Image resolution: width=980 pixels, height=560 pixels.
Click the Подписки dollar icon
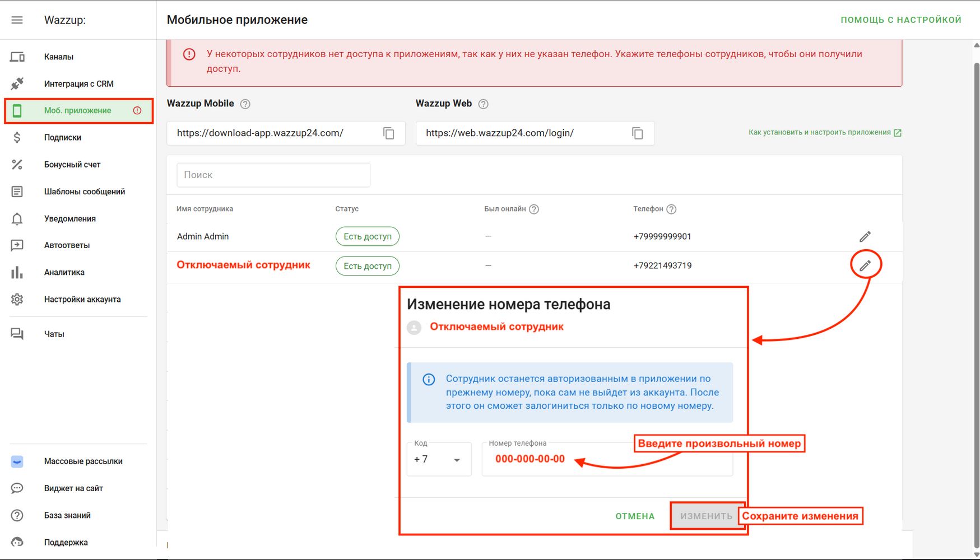(x=17, y=137)
